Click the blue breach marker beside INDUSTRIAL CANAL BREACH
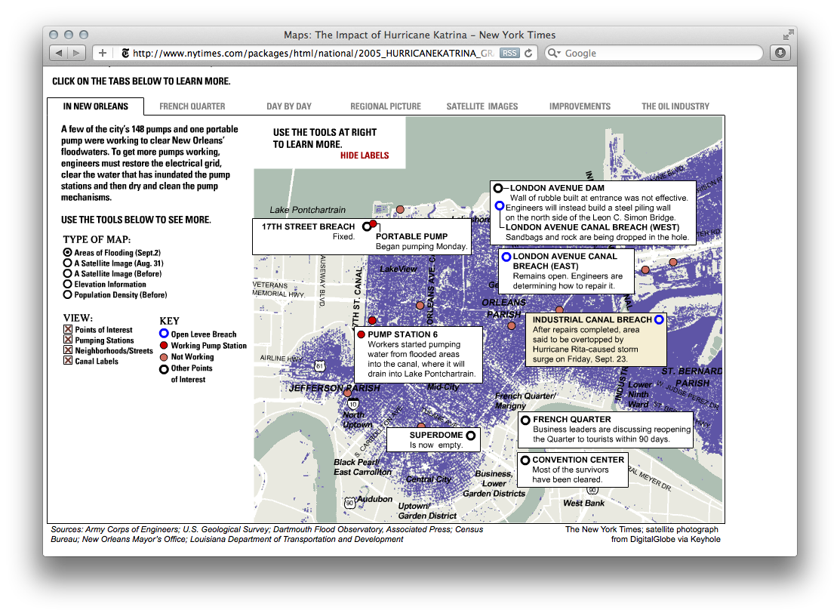The height and width of the screenshot is (616, 840). pyautogui.click(x=659, y=319)
